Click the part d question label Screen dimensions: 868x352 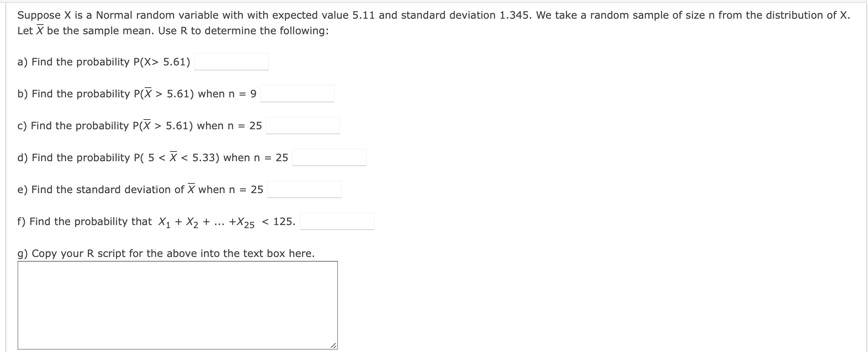tap(152, 157)
